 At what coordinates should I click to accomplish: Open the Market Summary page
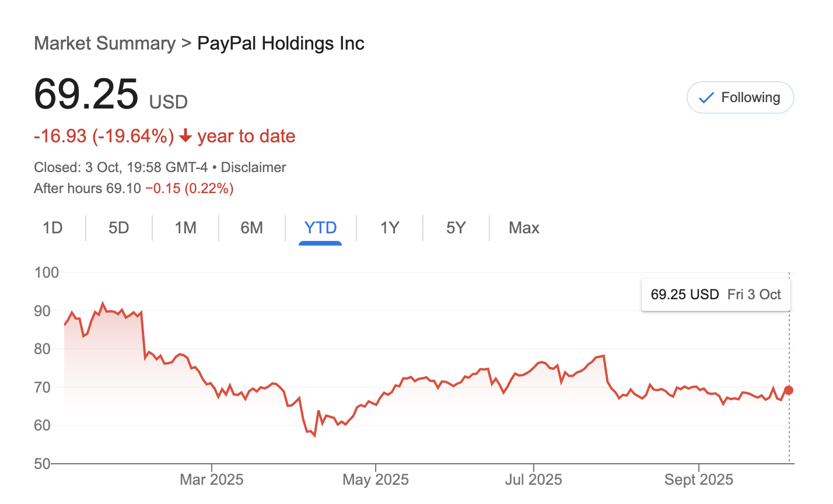104,43
